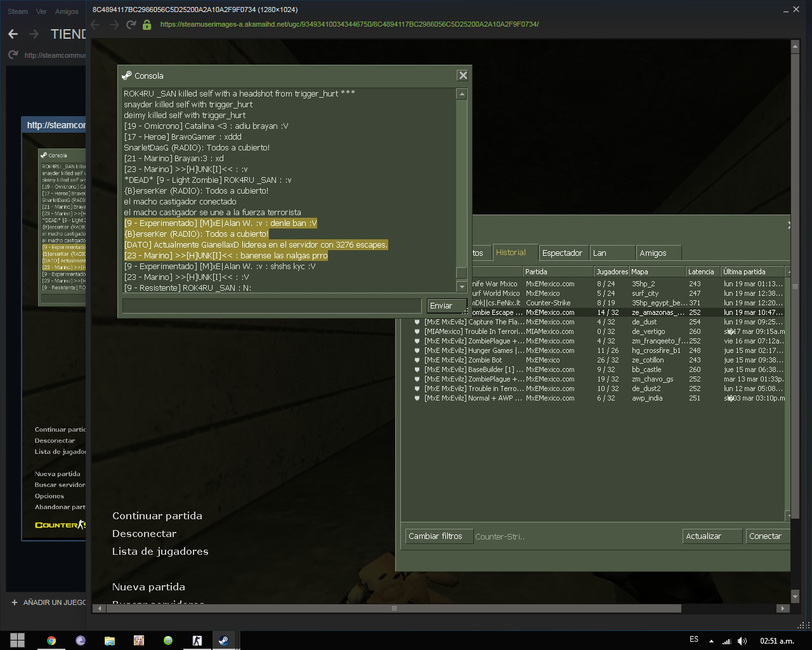Open Google Chrome from the taskbar
Image resolution: width=812 pixels, height=650 pixels.
click(x=51, y=640)
